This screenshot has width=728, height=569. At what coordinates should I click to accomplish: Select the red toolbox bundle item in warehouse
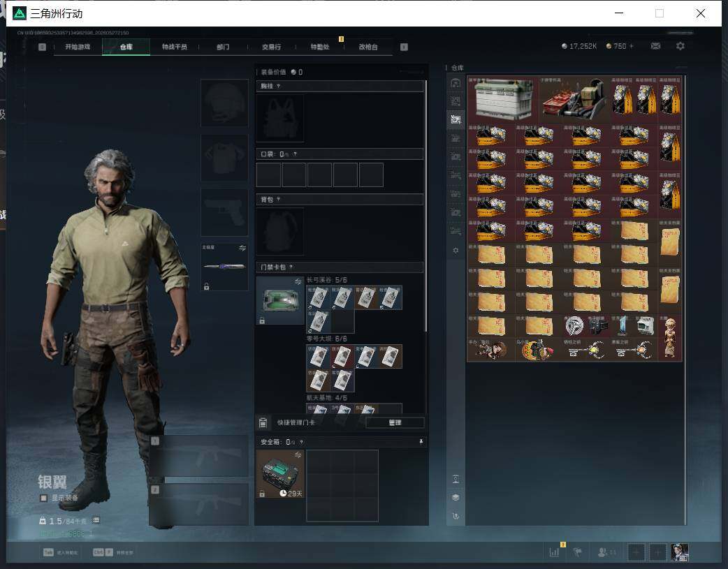pos(574,99)
